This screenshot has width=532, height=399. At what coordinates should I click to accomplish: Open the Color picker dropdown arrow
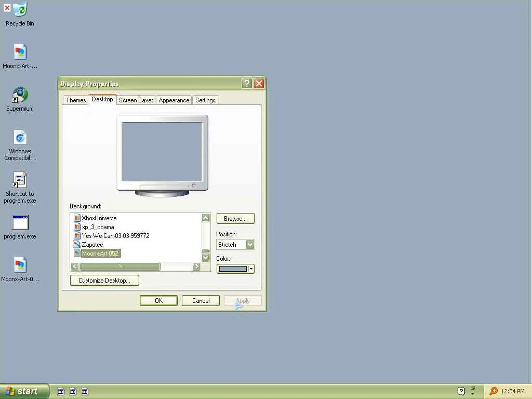point(251,269)
